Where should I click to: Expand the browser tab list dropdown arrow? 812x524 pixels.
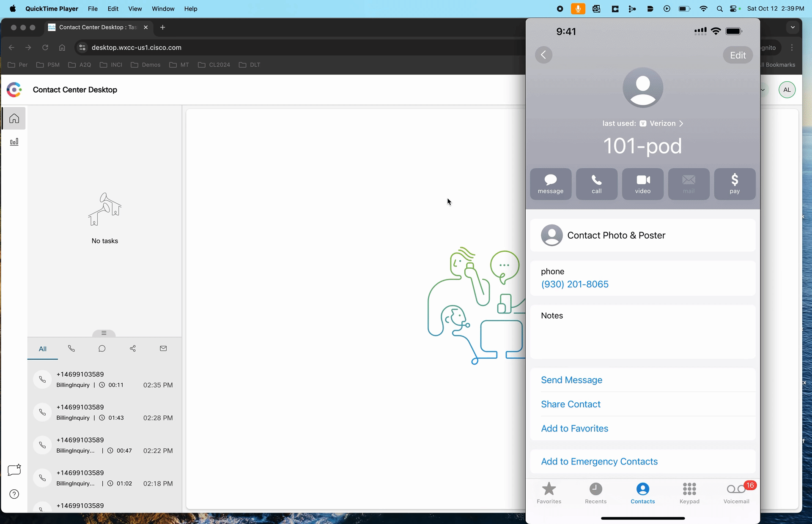[793, 27]
